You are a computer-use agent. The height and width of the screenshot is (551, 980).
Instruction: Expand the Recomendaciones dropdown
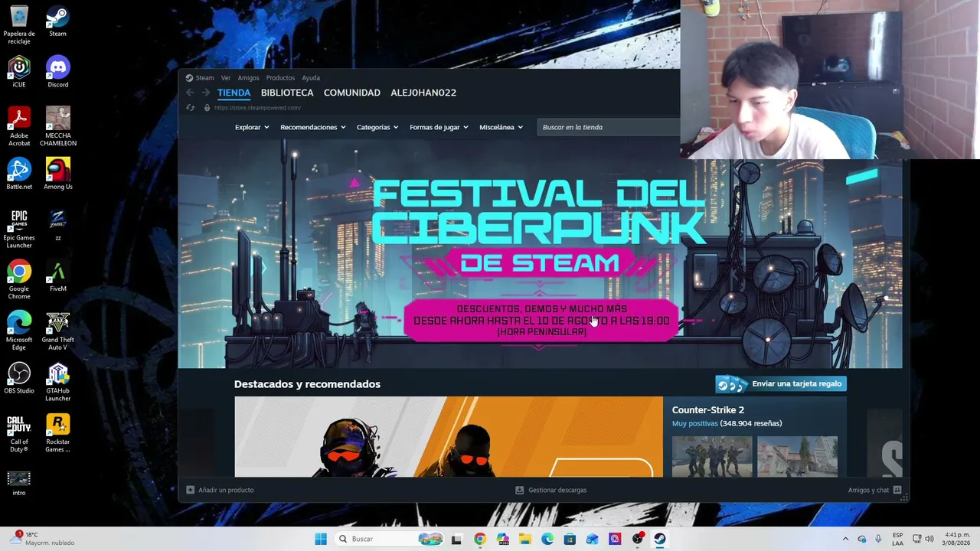[x=313, y=127]
